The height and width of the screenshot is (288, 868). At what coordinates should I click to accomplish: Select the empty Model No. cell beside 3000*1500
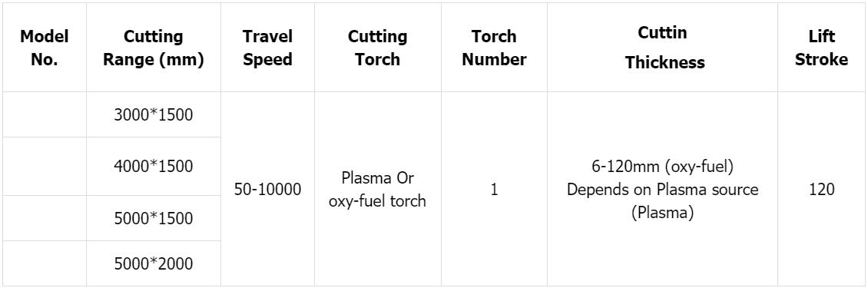coord(45,114)
